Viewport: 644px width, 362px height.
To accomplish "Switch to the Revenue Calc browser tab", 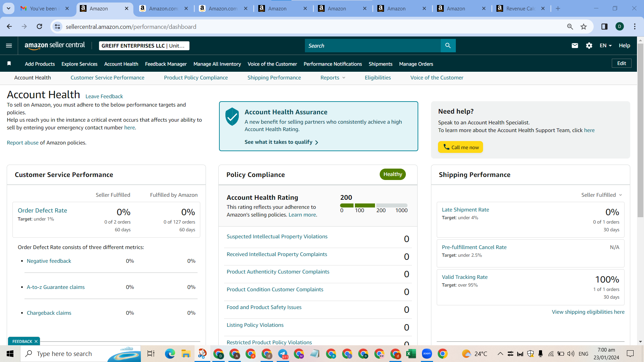I will (522, 8).
